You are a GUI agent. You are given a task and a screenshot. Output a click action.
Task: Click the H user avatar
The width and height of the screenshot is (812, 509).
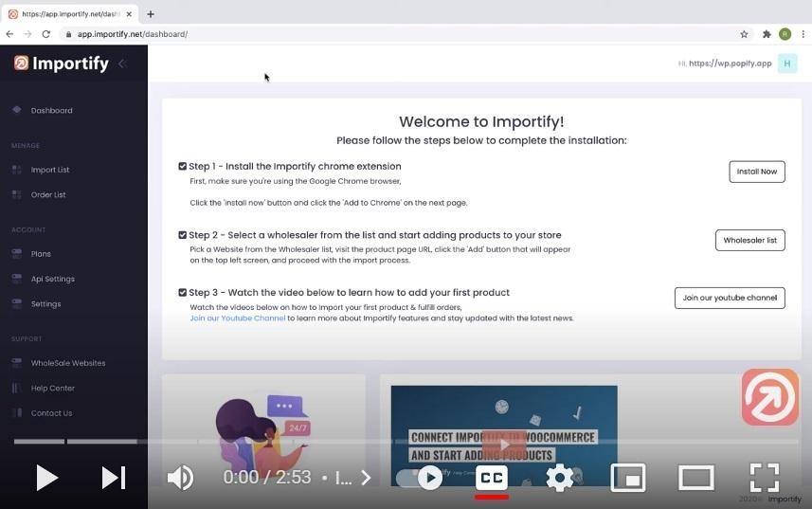coord(787,64)
